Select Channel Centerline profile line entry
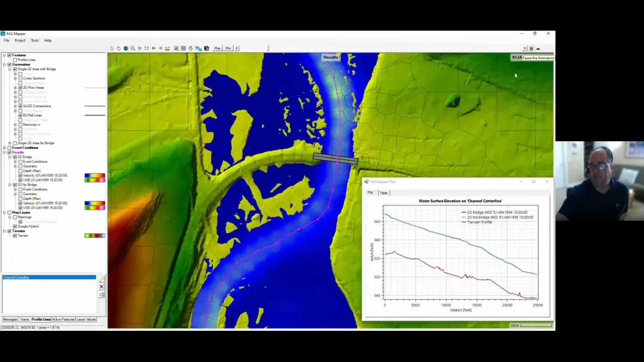The width and height of the screenshot is (644, 362). click(x=49, y=278)
